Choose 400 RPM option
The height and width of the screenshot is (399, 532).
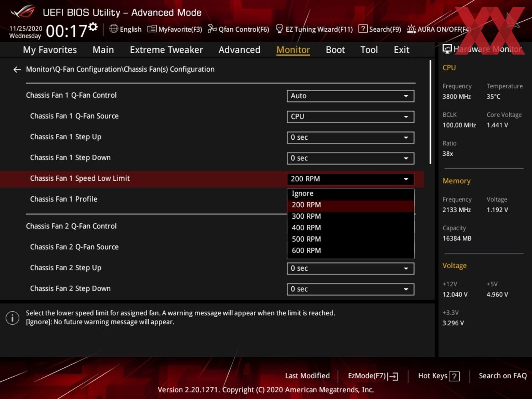coord(350,228)
